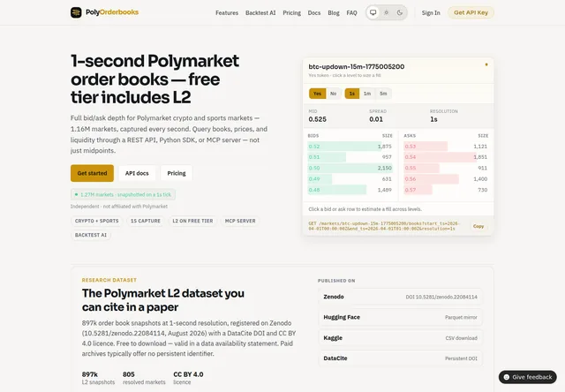Open the DataCite Persistent DOI row
The height and width of the screenshot is (392, 565).
pyautogui.click(x=400, y=358)
